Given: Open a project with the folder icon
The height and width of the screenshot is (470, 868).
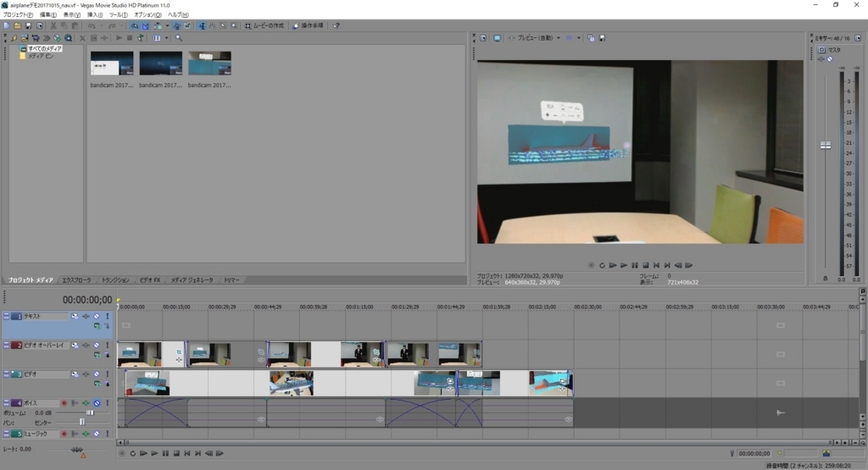Looking at the screenshot, I should click(x=17, y=25).
